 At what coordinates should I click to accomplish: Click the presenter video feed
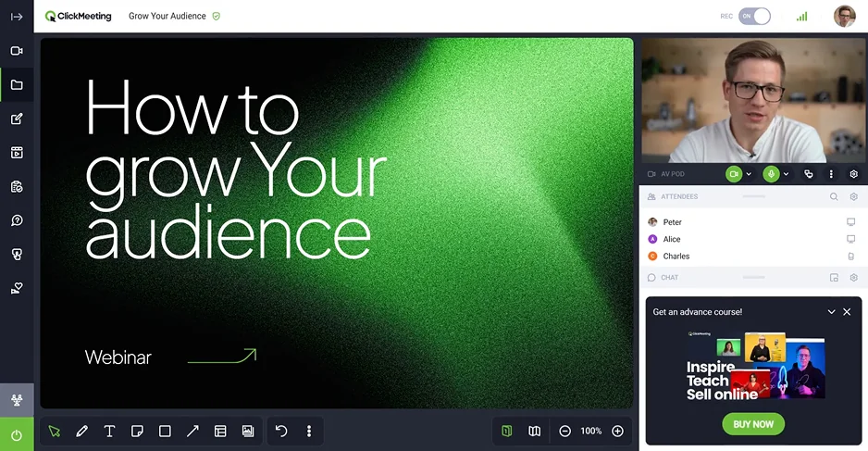pos(753,100)
